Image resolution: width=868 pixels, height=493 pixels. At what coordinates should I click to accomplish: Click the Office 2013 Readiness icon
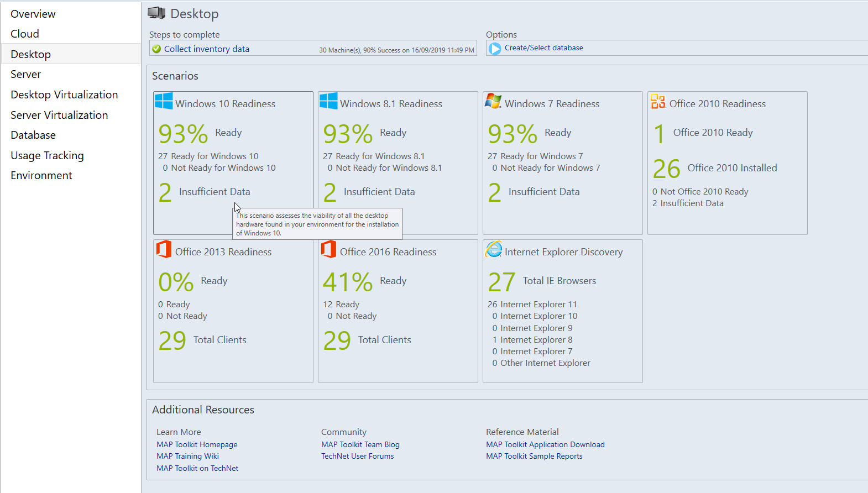[164, 249]
